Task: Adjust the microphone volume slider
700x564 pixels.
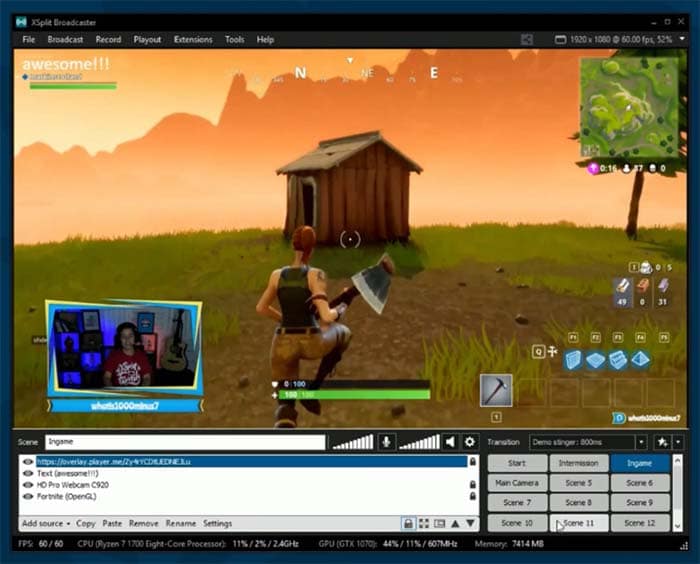Action: (353, 442)
